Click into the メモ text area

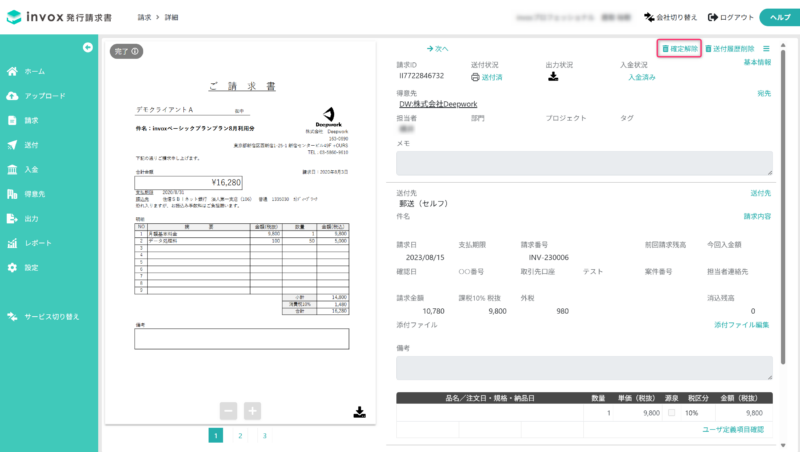[x=584, y=163]
